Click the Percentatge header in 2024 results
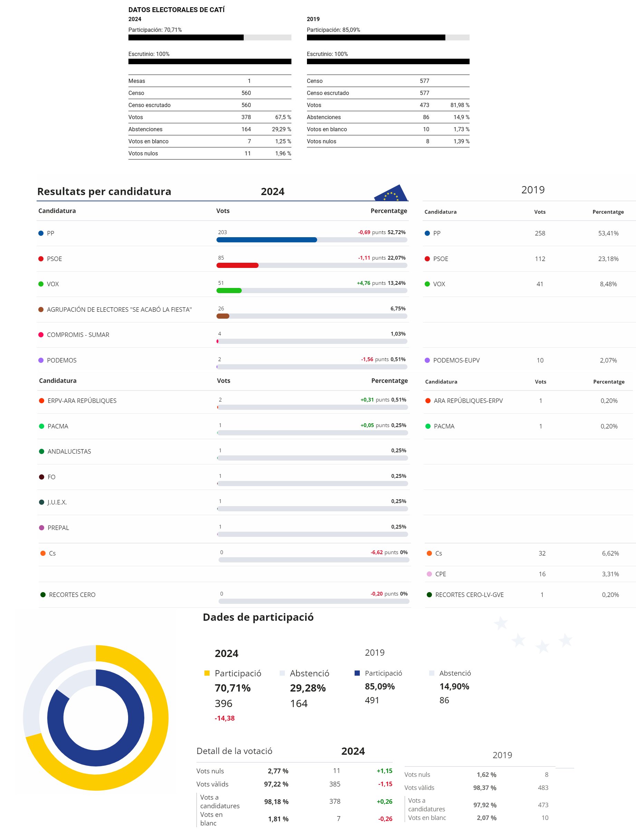 (389, 211)
